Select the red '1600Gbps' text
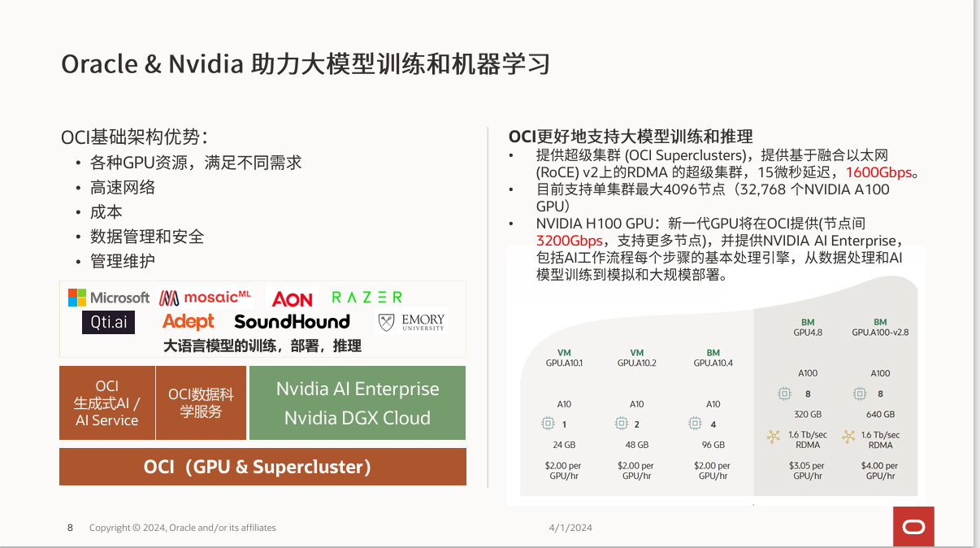The image size is (980, 548). [879, 172]
